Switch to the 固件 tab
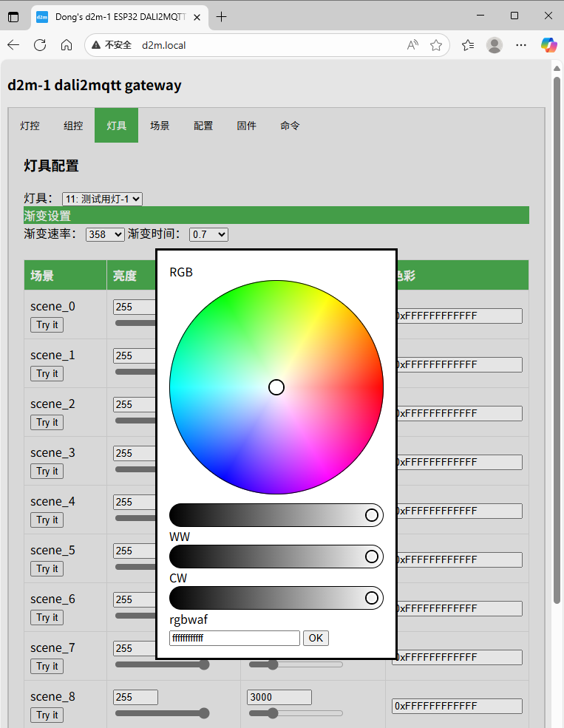This screenshot has width=564, height=728. click(x=246, y=126)
